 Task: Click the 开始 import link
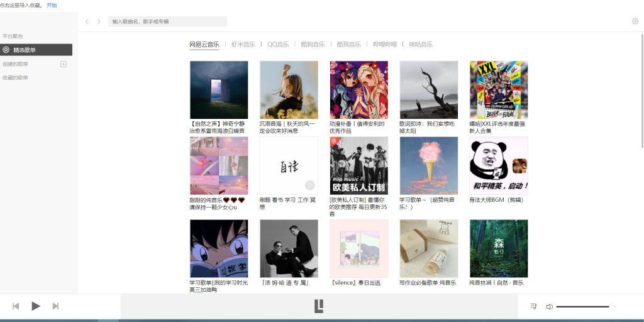point(52,5)
